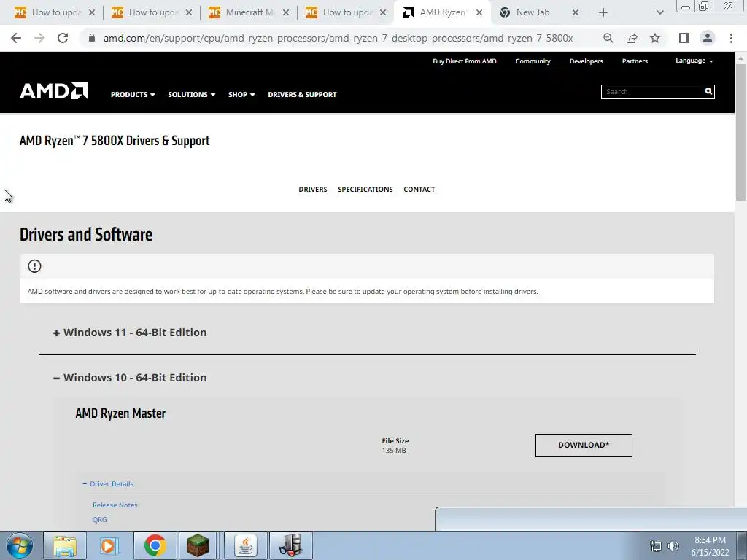747x560 pixels.
Task: Click Chrome icon in taskbar
Action: (x=155, y=545)
